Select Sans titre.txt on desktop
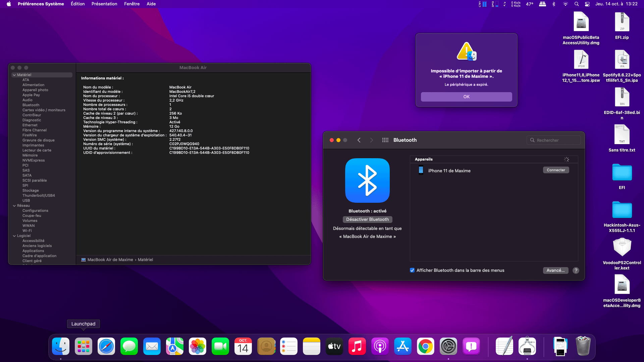This screenshot has width=644, height=362. (622, 138)
